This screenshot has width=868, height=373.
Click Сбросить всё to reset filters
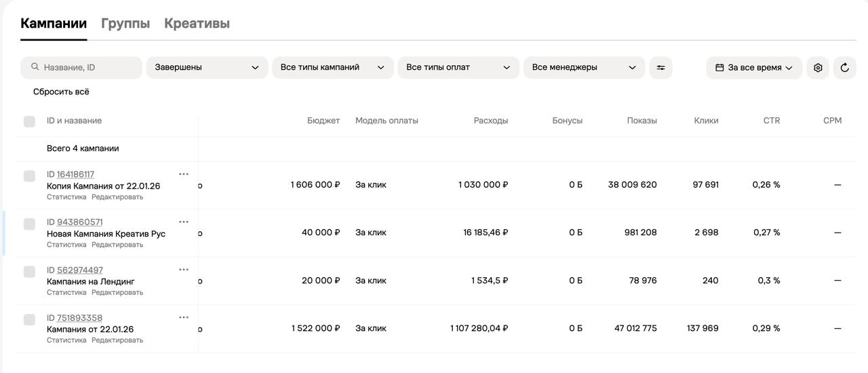(x=61, y=92)
